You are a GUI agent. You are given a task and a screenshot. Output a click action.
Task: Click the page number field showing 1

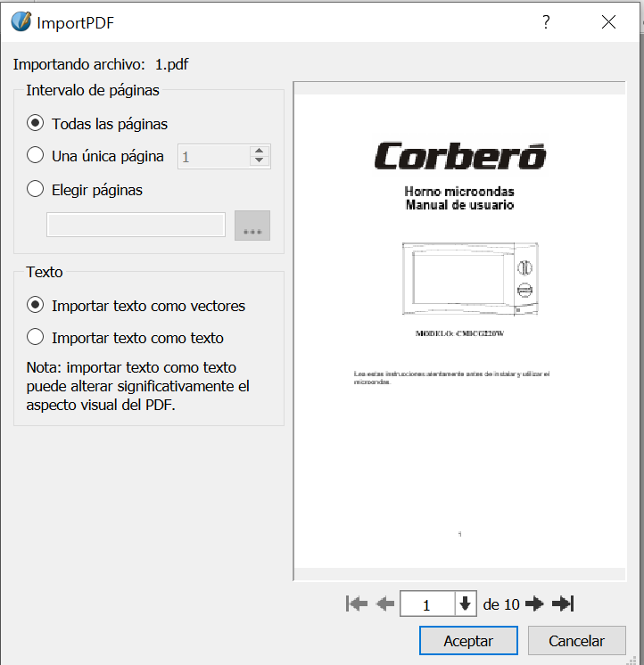coord(427,603)
